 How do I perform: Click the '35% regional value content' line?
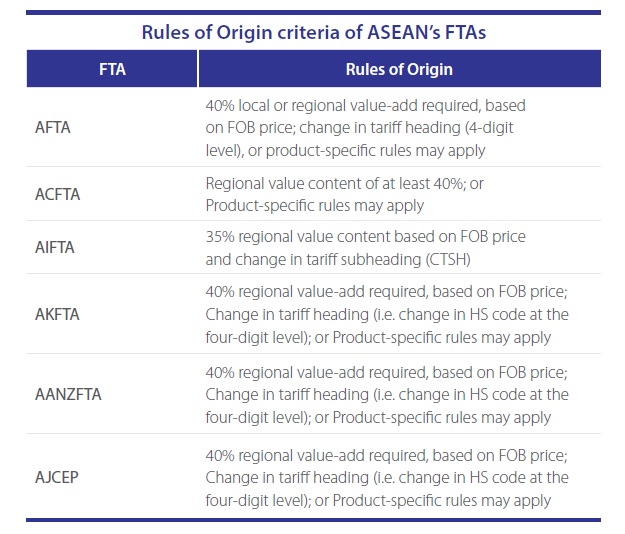365,236
